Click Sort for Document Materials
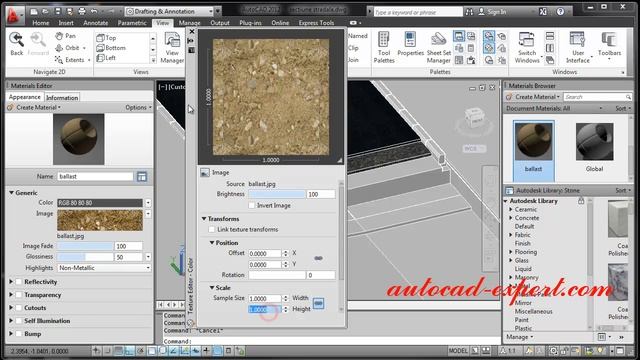This screenshot has height=360, width=640. pyautogui.click(x=623, y=108)
